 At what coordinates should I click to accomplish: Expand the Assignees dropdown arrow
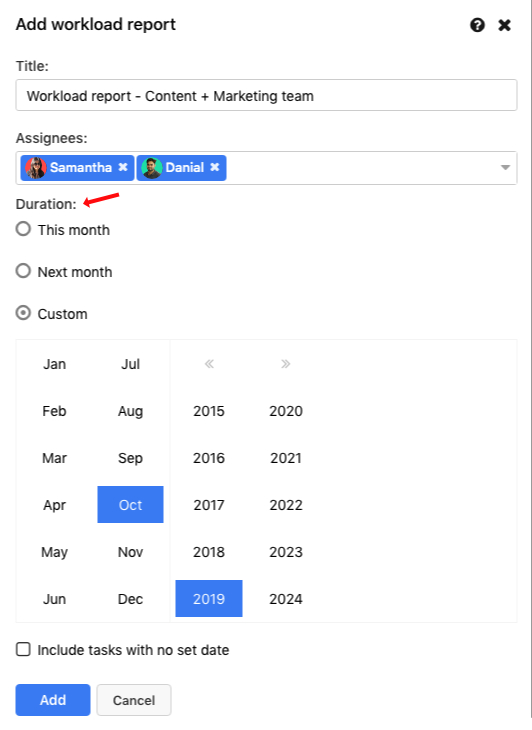click(x=505, y=168)
